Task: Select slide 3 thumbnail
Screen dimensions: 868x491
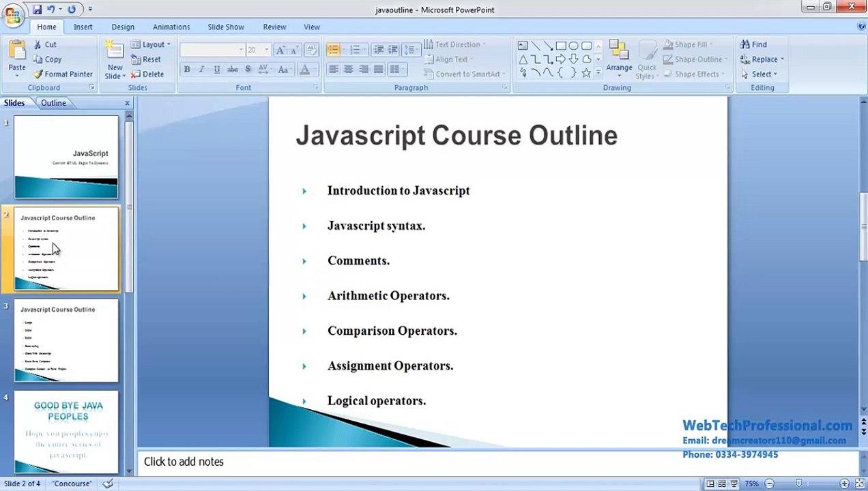Action: point(66,340)
